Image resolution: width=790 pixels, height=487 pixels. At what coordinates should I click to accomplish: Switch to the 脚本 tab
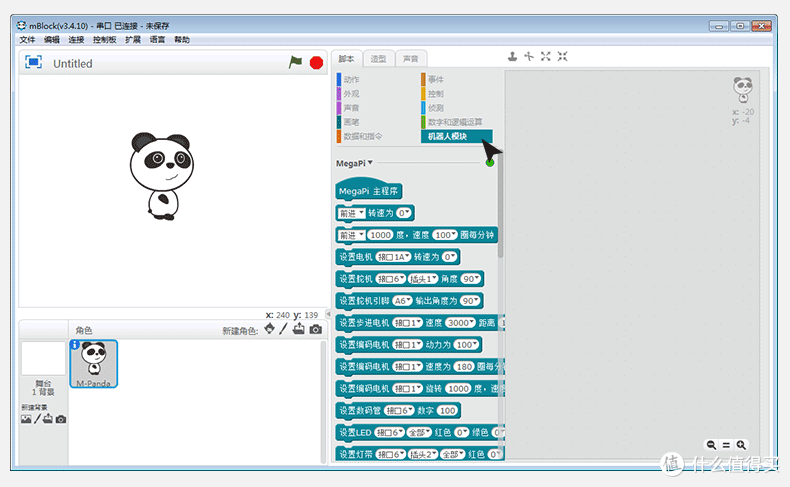pyautogui.click(x=346, y=59)
